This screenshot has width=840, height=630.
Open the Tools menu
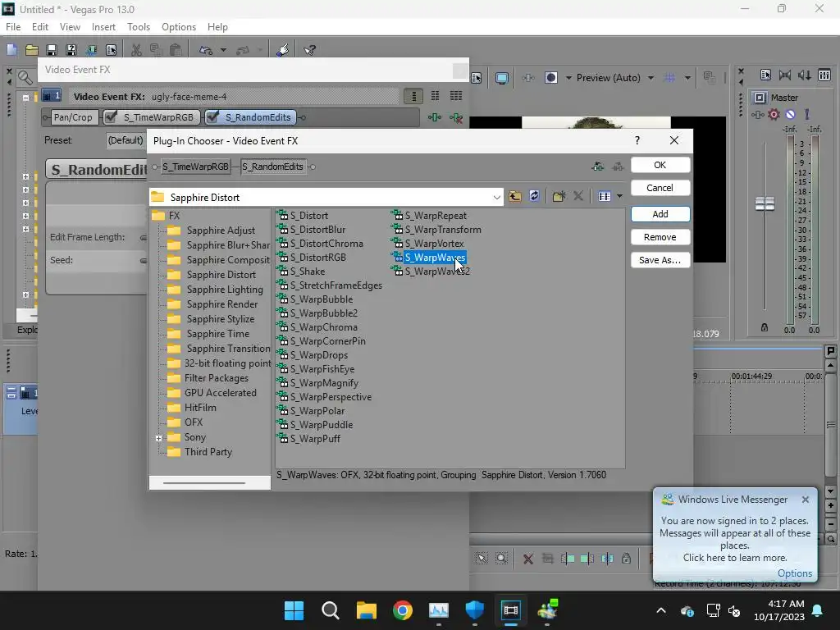tap(138, 27)
